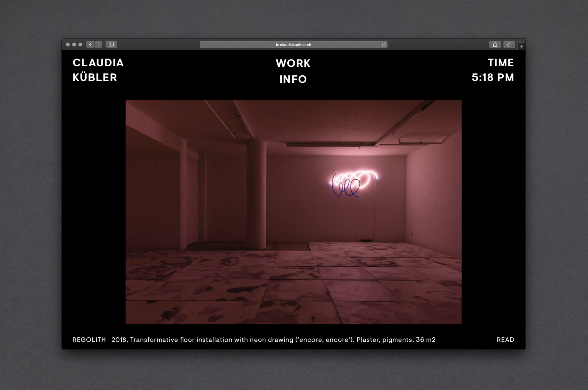Click the TIME heading
588x390 pixels.
500,63
